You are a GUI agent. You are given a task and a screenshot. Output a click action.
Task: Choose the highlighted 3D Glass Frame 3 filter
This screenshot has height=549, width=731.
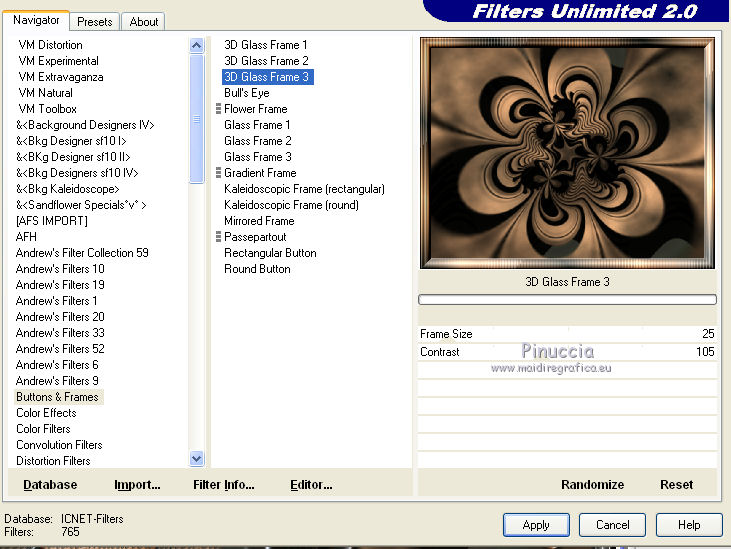tap(268, 77)
